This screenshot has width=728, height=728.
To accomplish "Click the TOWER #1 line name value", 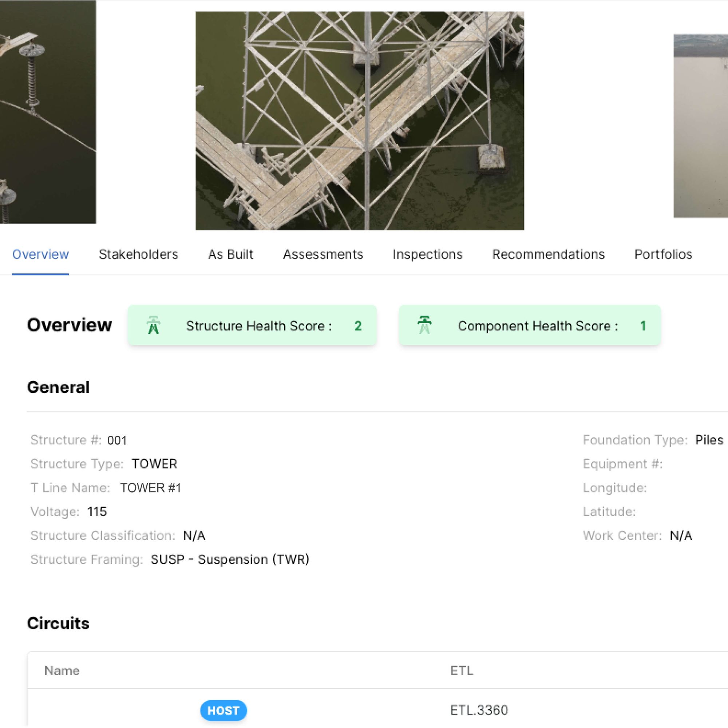I will point(151,488).
